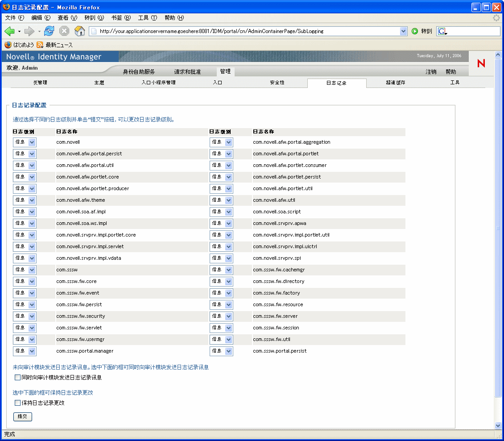
Task: Open the 转到 (G) menu
Action: tap(94, 18)
